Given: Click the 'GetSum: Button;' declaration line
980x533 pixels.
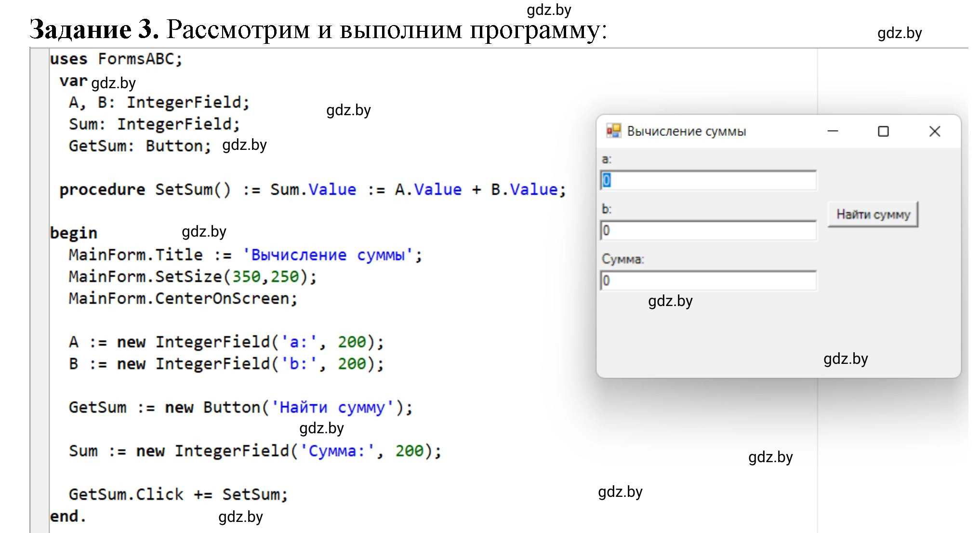Looking at the screenshot, I should 140,146.
